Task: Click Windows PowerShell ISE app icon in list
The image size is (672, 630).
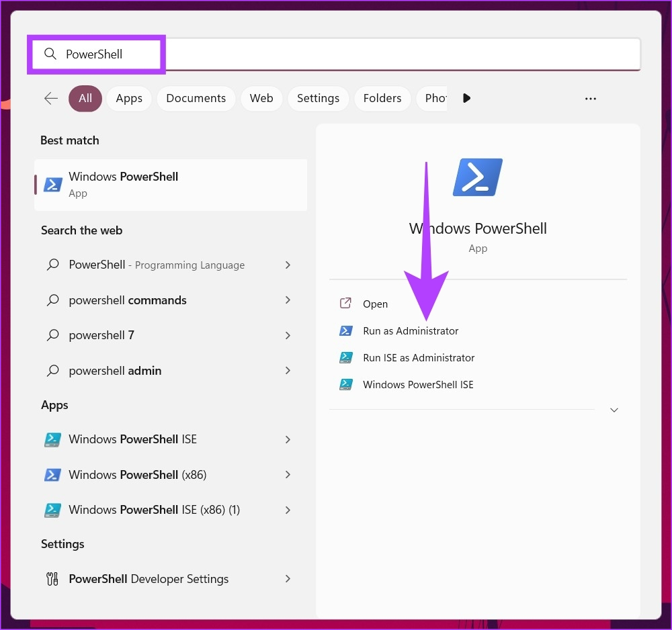Action: (52, 439)
